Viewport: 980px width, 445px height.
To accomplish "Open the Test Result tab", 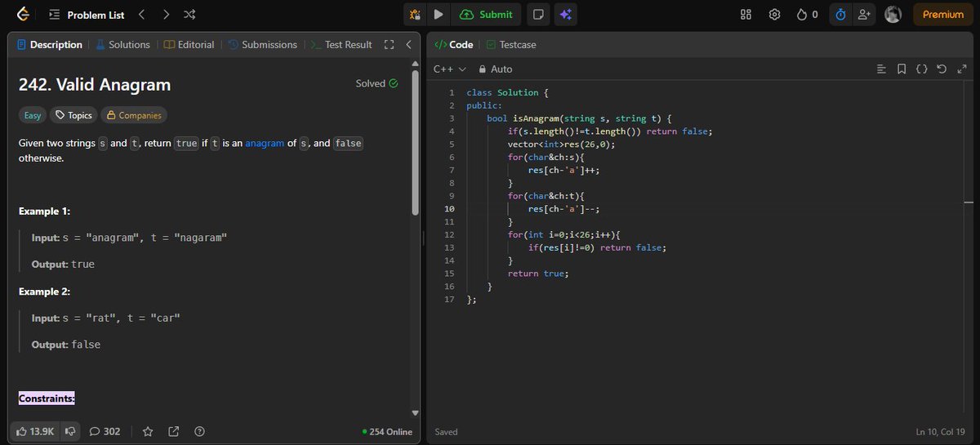I will pyautogui.click(x=341, y=45).
